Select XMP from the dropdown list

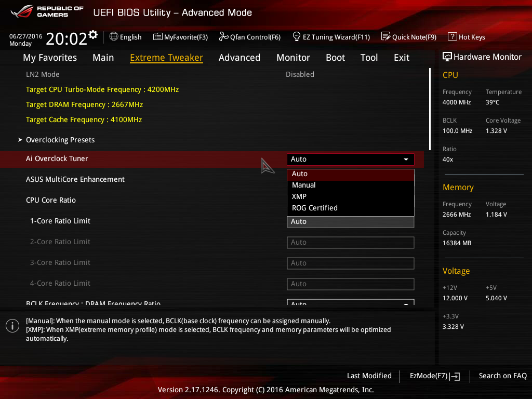click(351, 196)
